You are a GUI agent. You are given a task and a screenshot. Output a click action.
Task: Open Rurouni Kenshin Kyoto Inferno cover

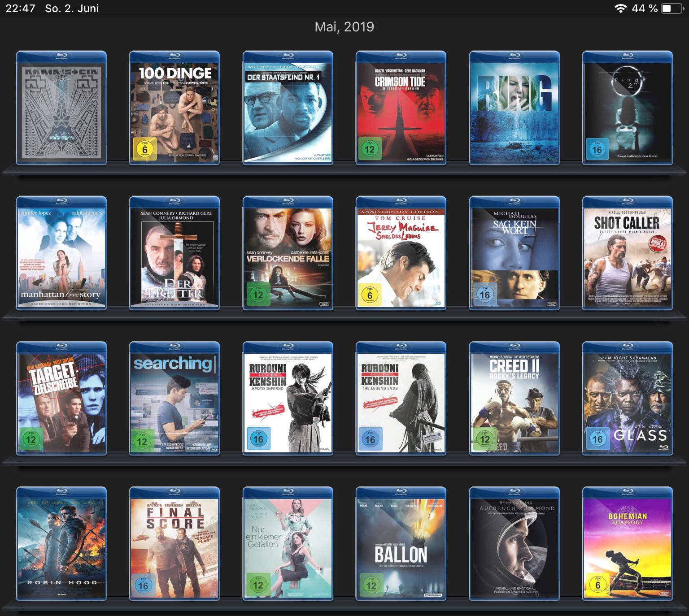pos(288,399)
